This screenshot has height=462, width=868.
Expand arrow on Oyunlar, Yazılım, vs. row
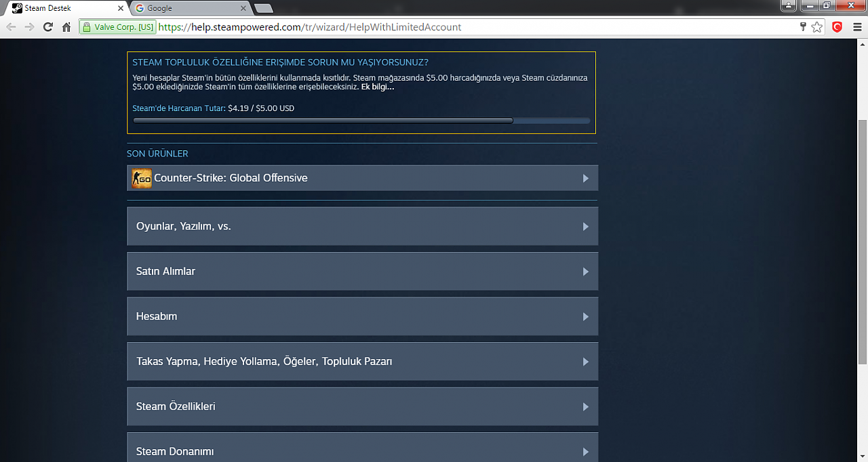[586, 226]
